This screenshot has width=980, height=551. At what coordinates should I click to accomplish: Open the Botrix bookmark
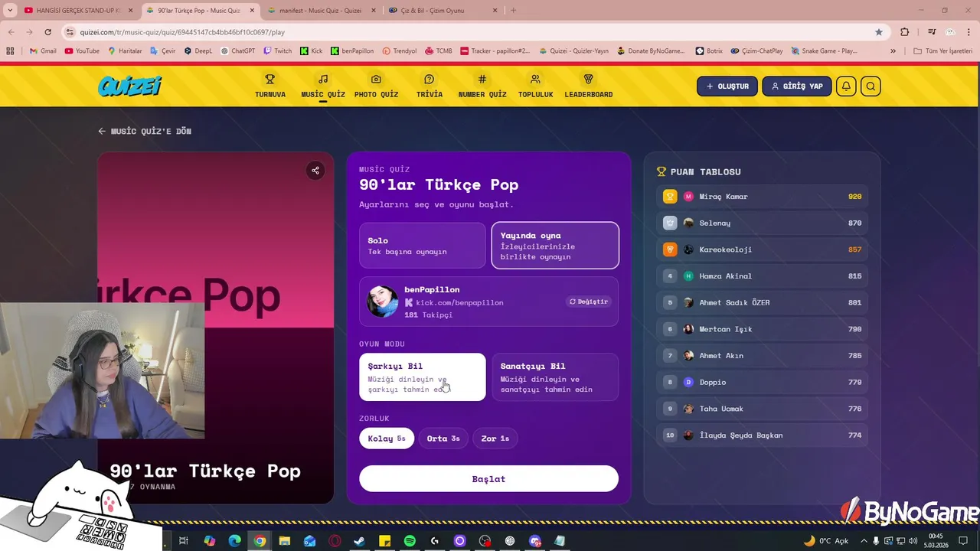click(709, 51)
